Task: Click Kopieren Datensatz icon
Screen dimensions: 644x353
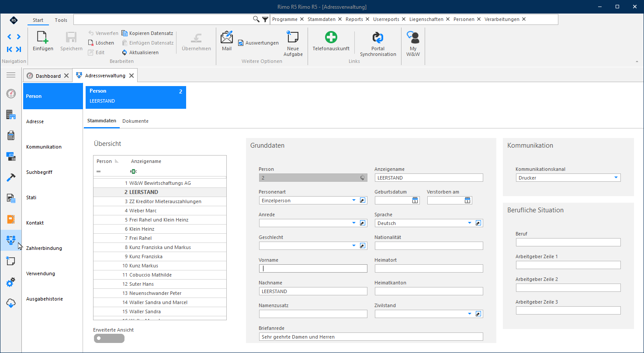Action: (125, 33)
